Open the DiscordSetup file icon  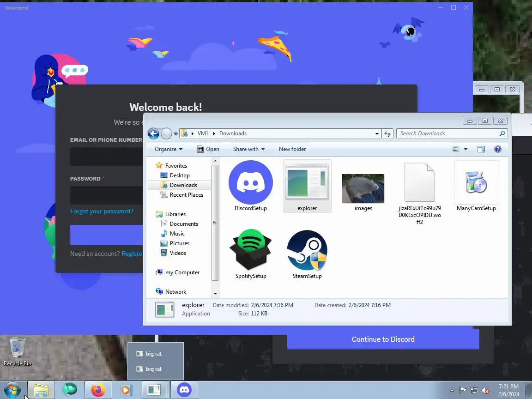(250, 182)
